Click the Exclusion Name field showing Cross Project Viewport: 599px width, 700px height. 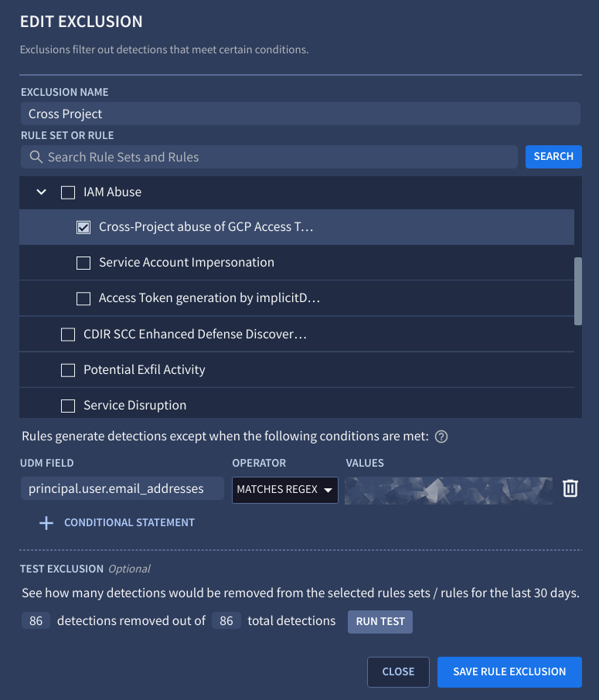pos(300,114)
